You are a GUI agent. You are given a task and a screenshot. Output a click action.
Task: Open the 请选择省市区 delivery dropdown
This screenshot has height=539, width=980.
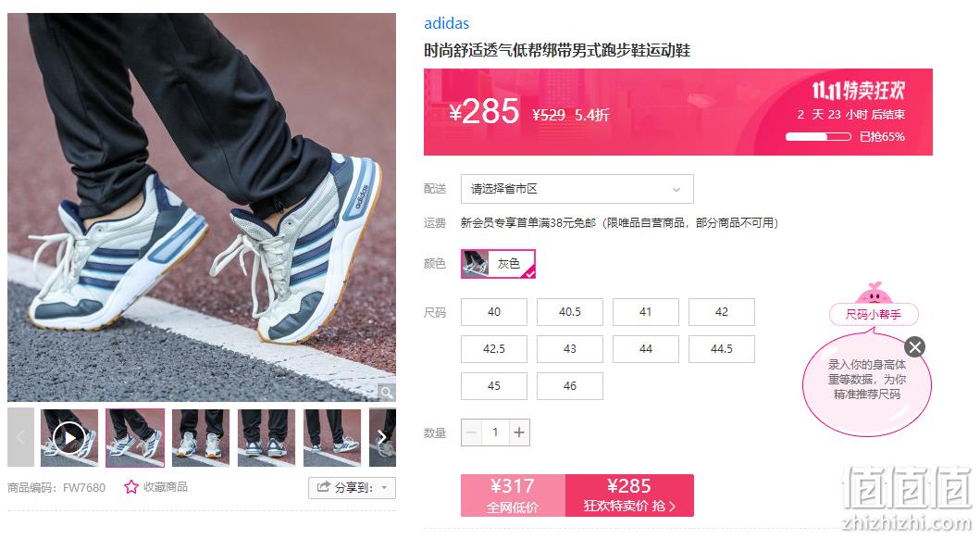click(577, 189)
